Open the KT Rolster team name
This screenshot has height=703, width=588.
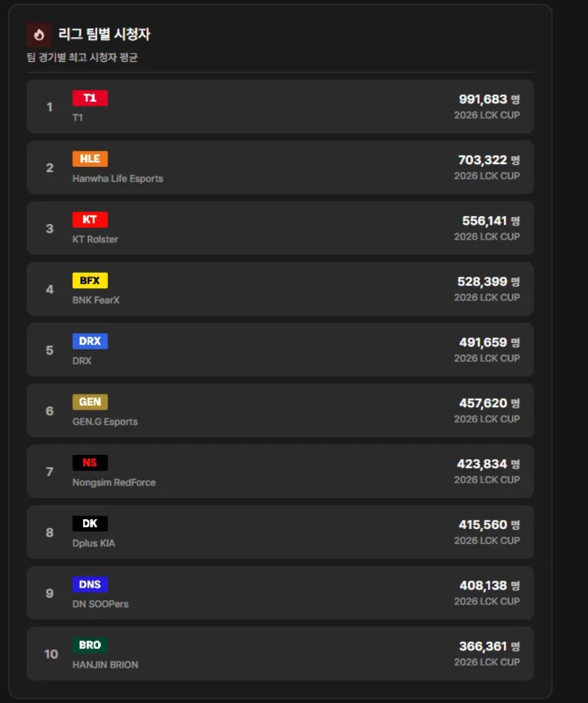[95, 239]
